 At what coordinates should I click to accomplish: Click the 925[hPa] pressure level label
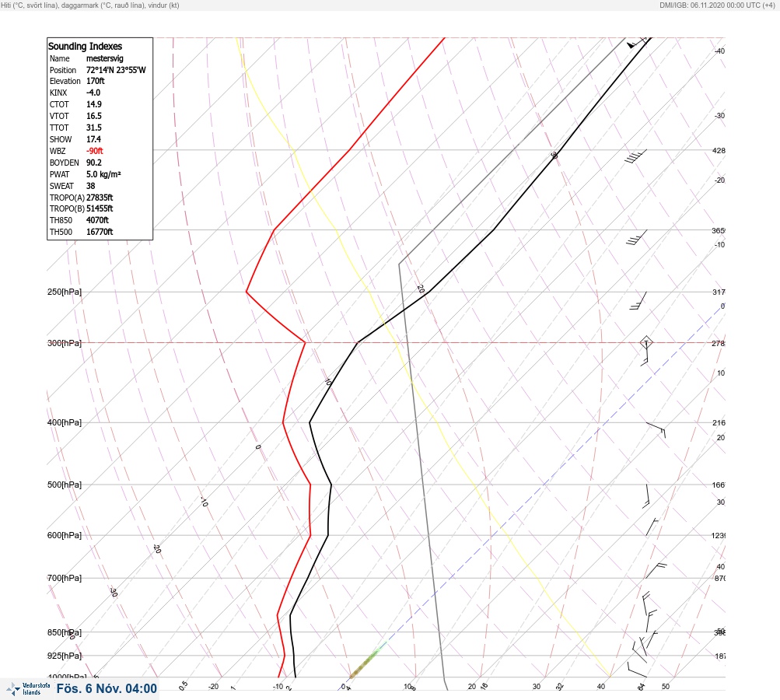pos(65,656)
